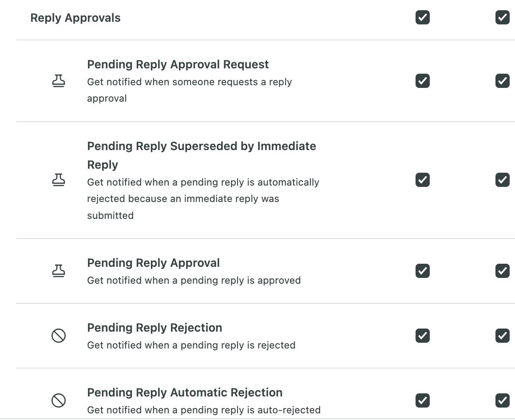Uncheck second checkbox for Pending Reply Rejection
The image size is (515, 420).
502,336
